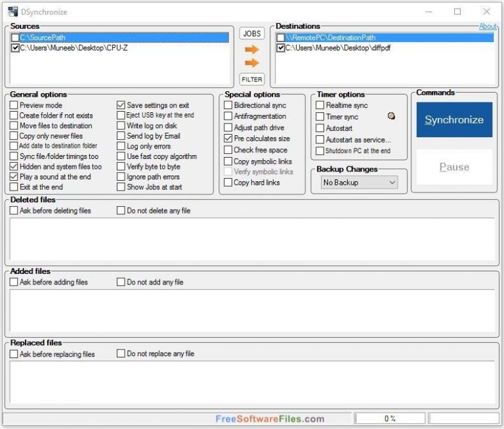This screenshot has width=504, height=429.
Task: Enable Check free space
Action: click(228, 150)
